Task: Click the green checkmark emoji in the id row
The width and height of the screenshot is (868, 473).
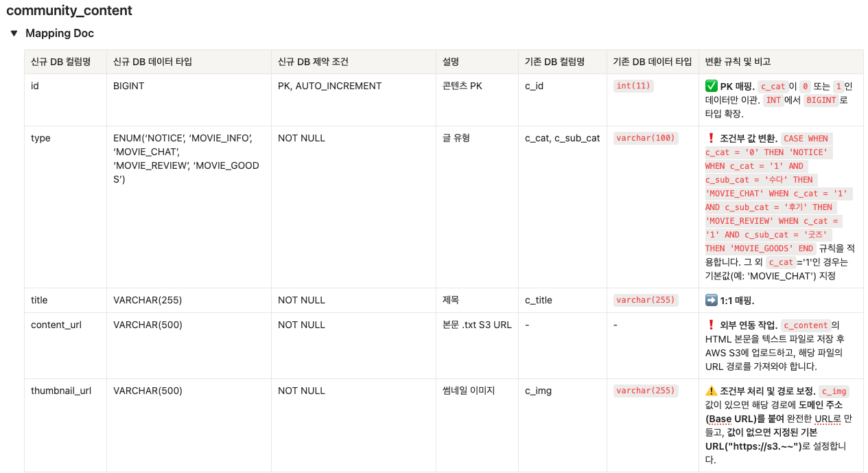Action: point(711,86)
